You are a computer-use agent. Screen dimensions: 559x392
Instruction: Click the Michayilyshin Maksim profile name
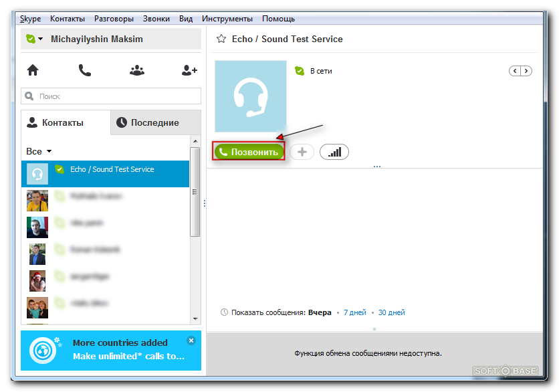[x=96, y=39]
